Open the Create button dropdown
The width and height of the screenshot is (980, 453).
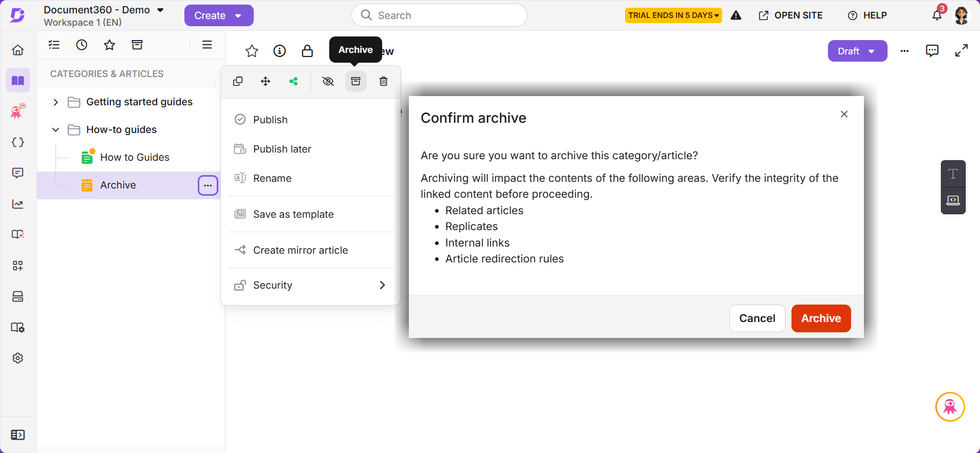[219, 15]
